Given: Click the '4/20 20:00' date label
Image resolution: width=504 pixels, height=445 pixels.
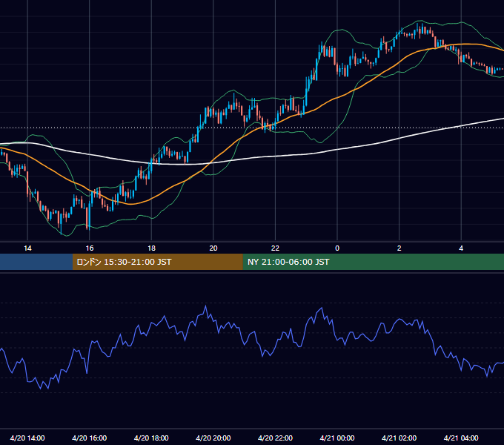Looking at the screenshot, I should pos(213,438).
